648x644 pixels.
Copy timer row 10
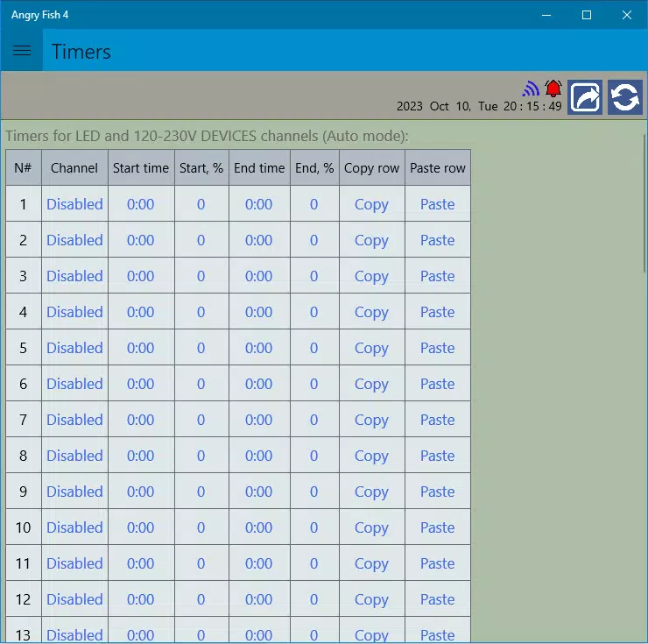point(371,528)
